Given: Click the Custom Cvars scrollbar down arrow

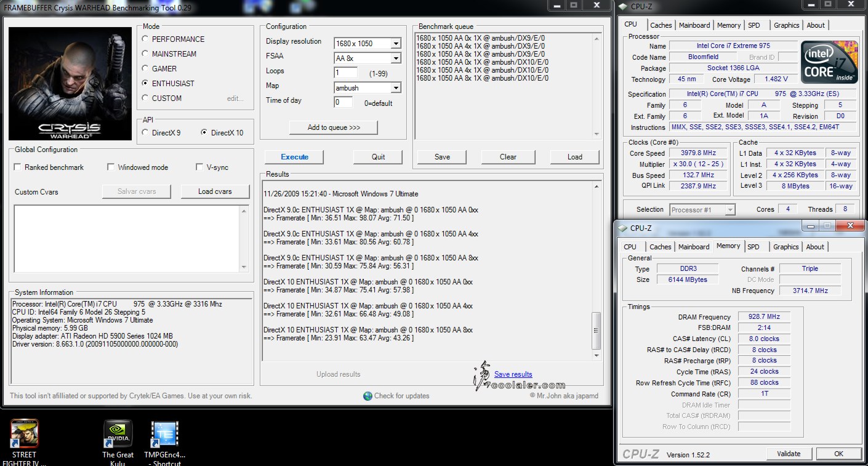Looking at the screenshot, I should tap(244, 267).
